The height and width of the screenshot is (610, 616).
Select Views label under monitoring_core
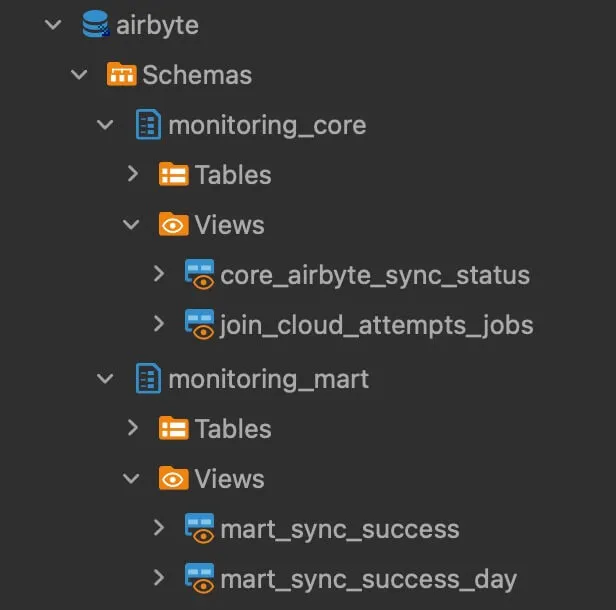pyautogui.click(x=230, y=225)
